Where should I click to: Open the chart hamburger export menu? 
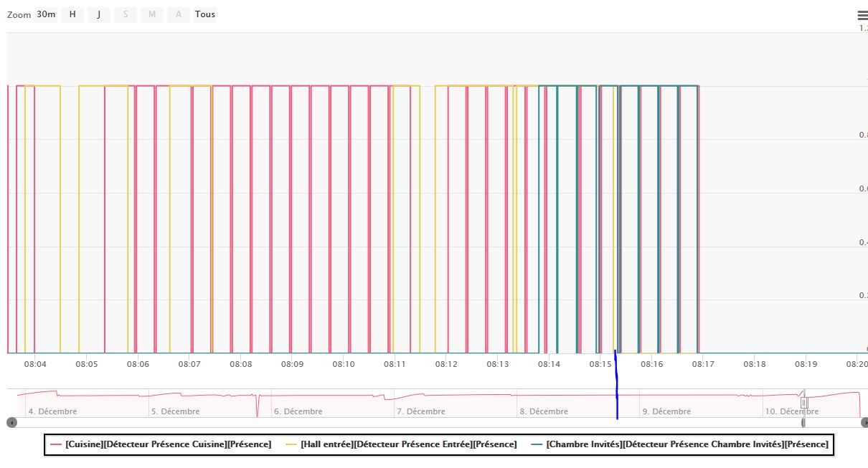pyautogui.click(x=862, y=14)
